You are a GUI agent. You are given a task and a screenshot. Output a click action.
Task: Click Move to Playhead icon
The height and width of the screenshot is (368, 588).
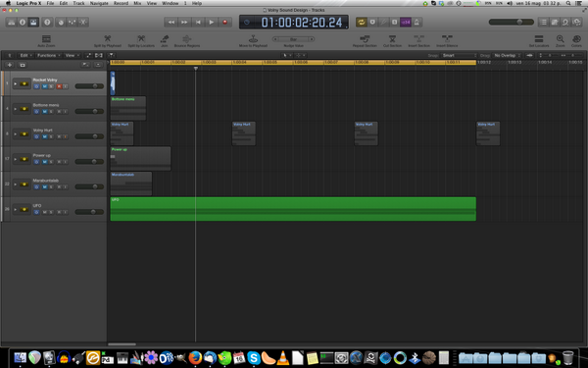click(x=253, y=38)
